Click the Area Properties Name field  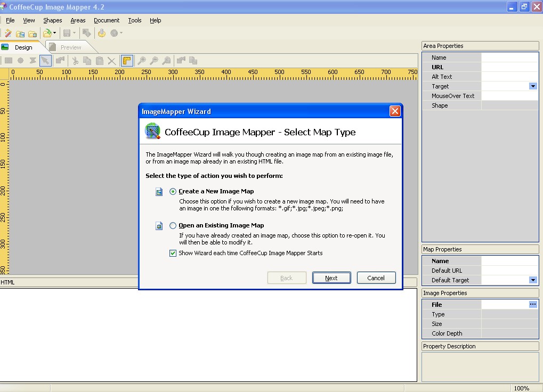[x=510, y=58]
